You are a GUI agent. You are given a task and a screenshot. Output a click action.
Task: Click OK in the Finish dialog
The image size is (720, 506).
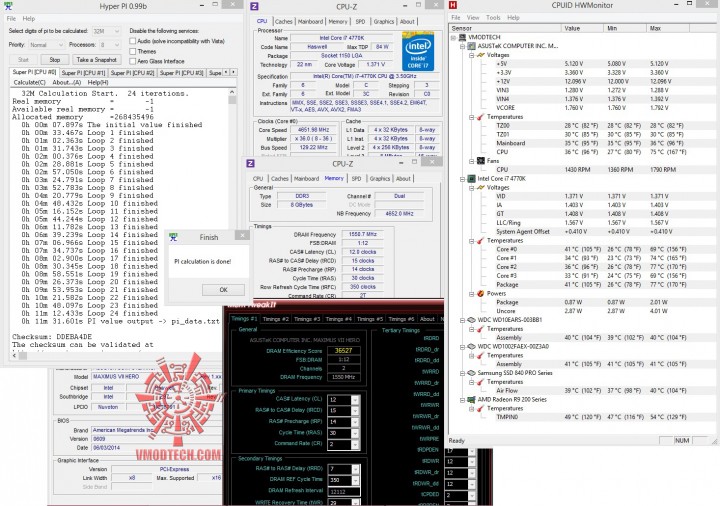(223, 290)
